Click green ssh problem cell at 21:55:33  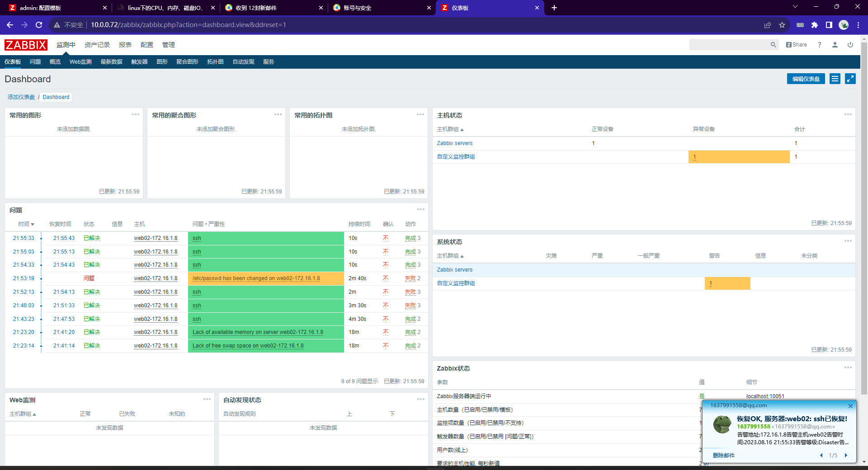(x=266, y=238)
